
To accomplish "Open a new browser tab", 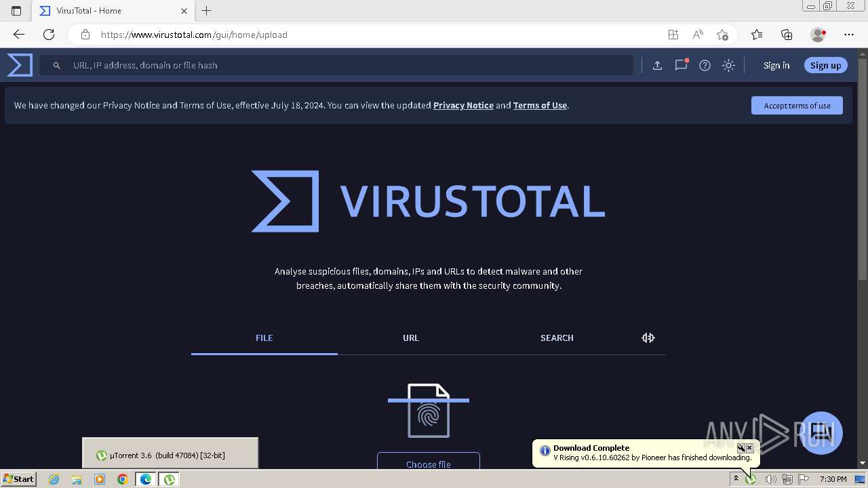I will point(207,11).
